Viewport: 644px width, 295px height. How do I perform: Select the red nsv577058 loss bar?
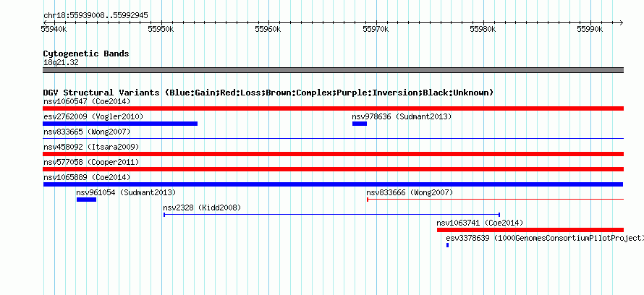pos(333,169)
